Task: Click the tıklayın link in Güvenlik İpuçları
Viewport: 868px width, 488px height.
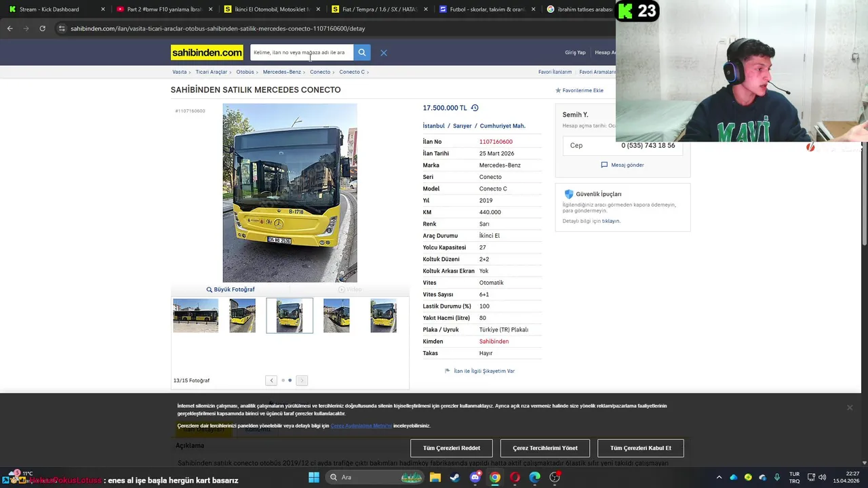Action: (610, 221)
